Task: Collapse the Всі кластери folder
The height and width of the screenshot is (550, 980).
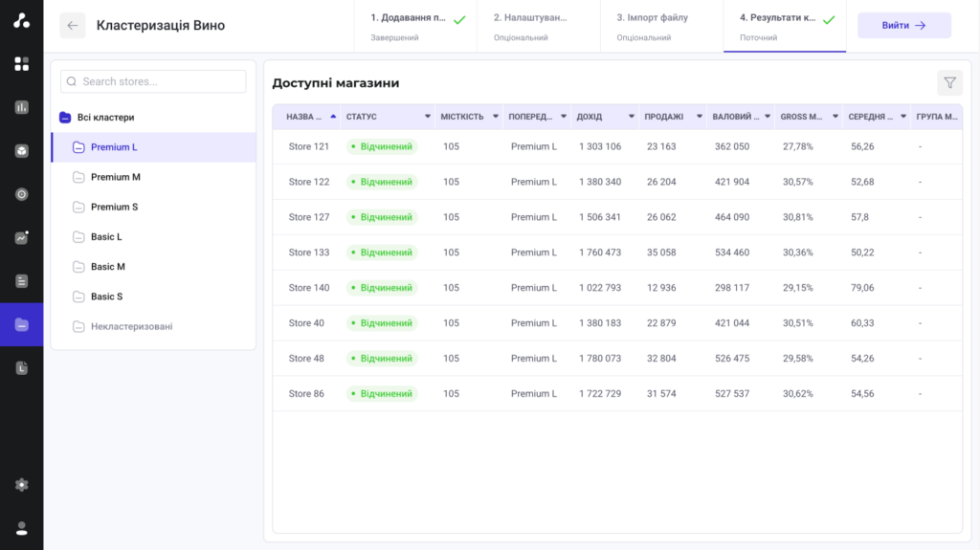Action: 65,118
